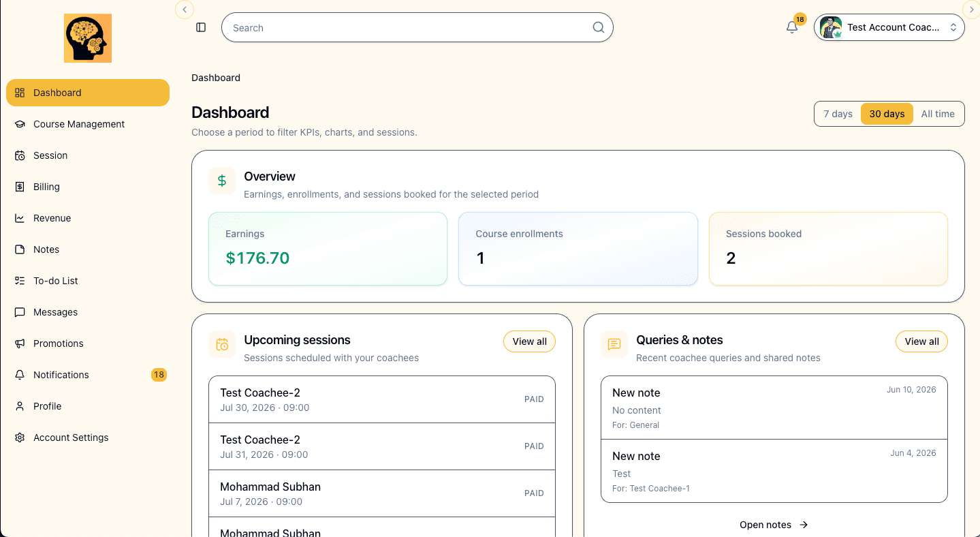Select the 7 days period
Screen dimensions: 980x537
pos(838,114)
